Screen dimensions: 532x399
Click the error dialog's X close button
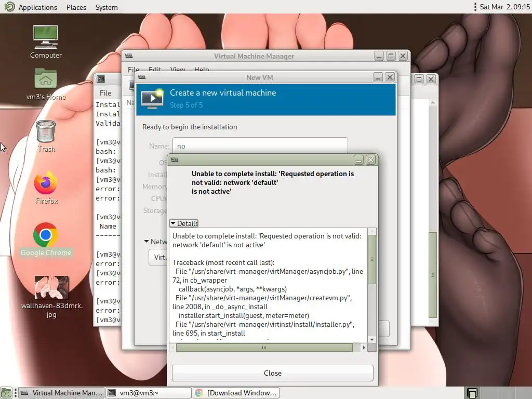tap(370, 159)
